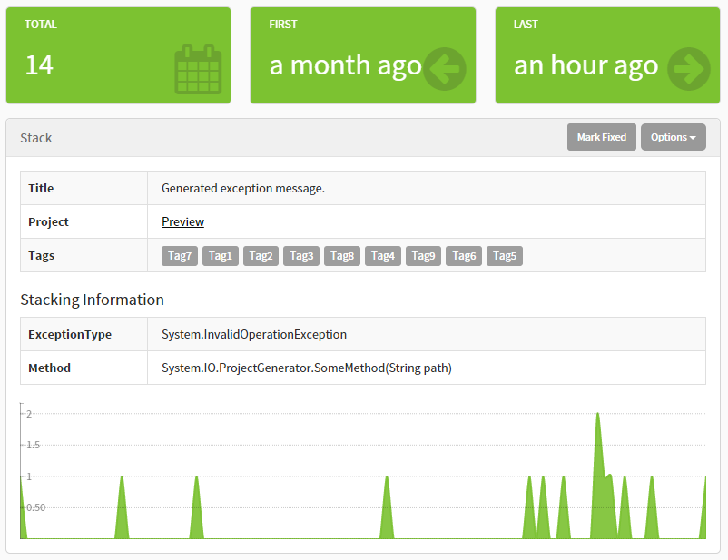Open the Preview project link
This screenshot has width=728, height=560.
[x=182, y=221]
